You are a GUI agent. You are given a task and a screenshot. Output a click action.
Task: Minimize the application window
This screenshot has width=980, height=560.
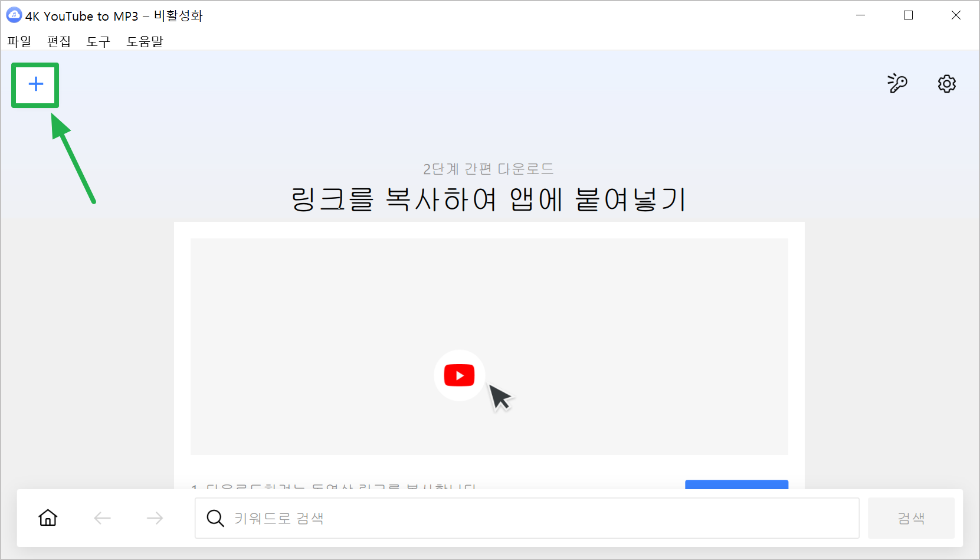[861, 15]
